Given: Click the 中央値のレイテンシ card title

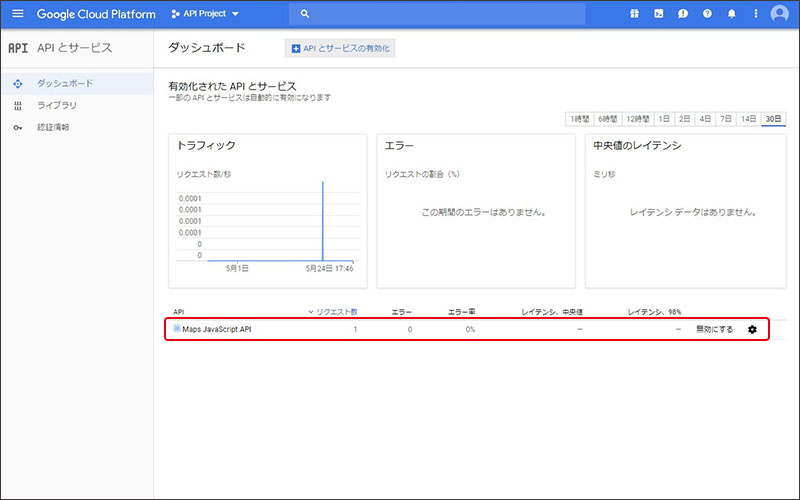Looking at the screenshot, I should [x=637, y=145].
